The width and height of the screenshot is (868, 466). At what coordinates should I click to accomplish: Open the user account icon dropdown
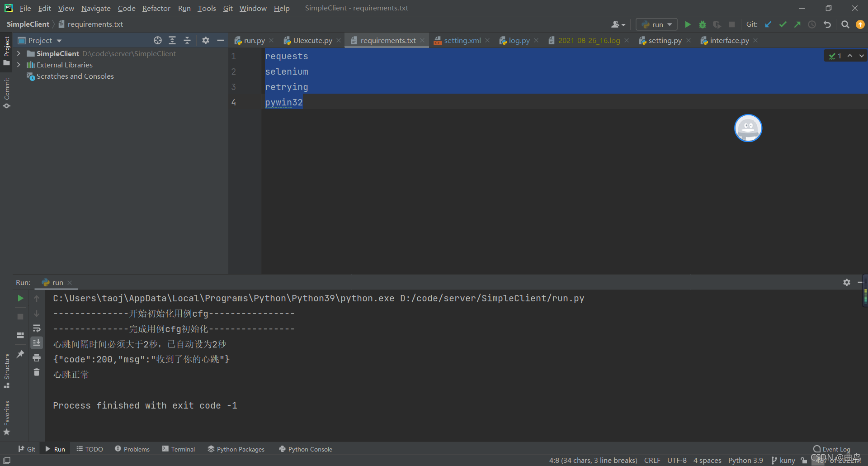pos(618,24)
